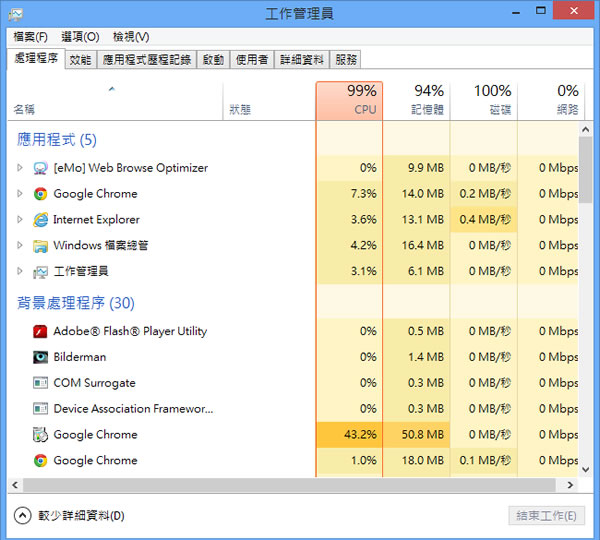Open the 檢視(V) menu
This screenshot has width=600, height=540.
coord(131,37)
